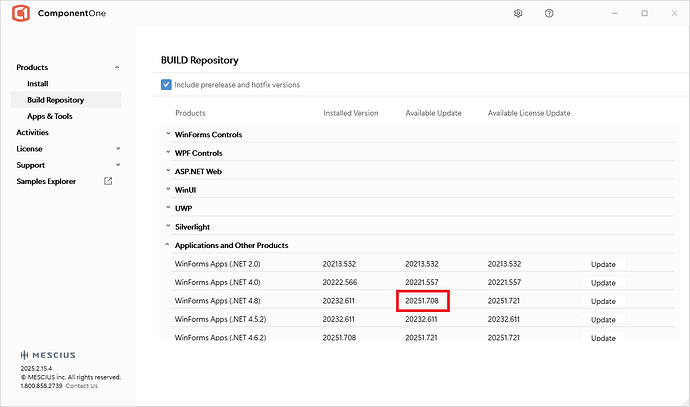Uncheck Include prerelease and hotfix versions

[x=166, y=85]
